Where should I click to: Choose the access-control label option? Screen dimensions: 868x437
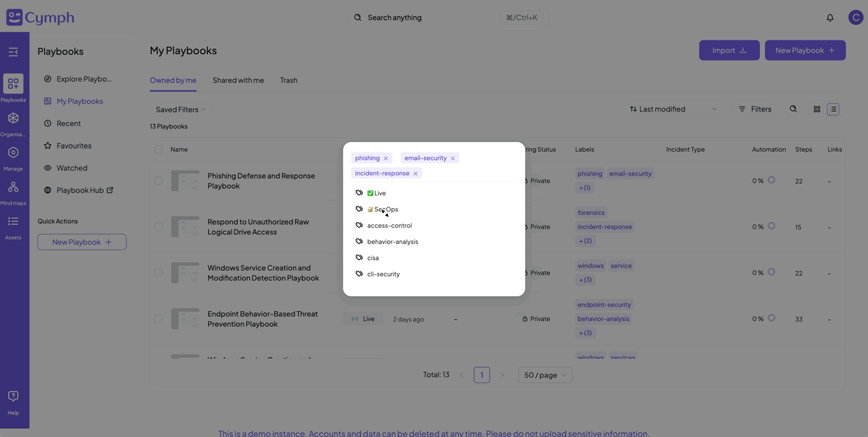(389, 225)
